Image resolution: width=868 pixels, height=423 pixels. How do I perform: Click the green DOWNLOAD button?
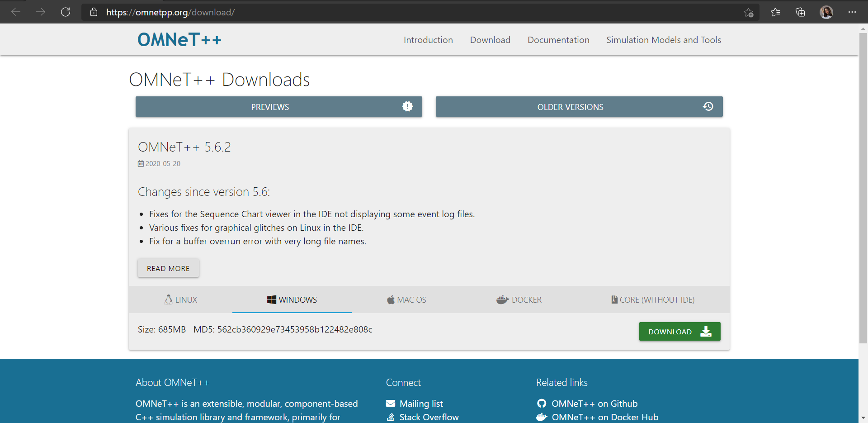679,332
